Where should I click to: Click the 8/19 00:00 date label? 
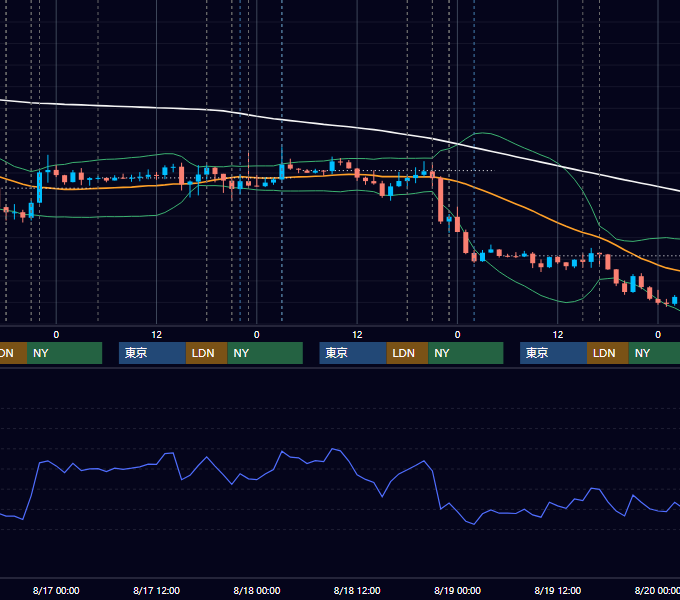[x=457, y=590]
